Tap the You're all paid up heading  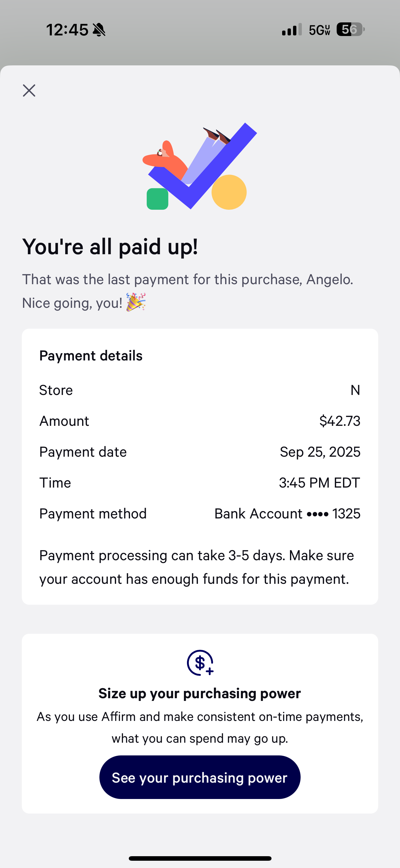110,247
